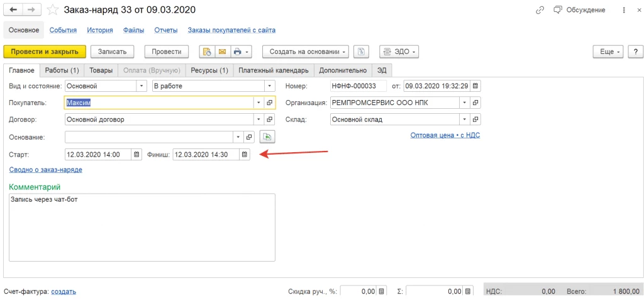644x300 pixels.
Task: Switch to Работы (1) tab
Action: click(62, 70)
